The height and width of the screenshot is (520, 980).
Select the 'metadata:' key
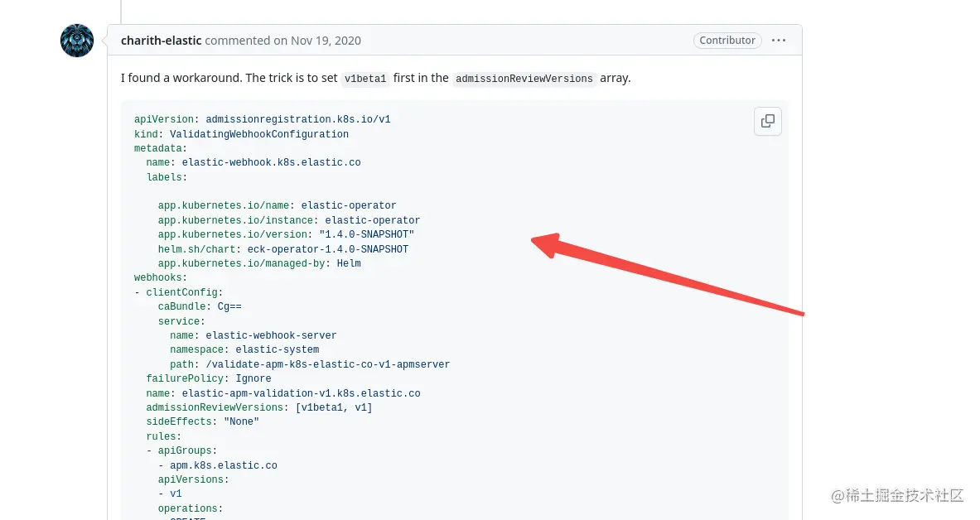tap(161, 148)
